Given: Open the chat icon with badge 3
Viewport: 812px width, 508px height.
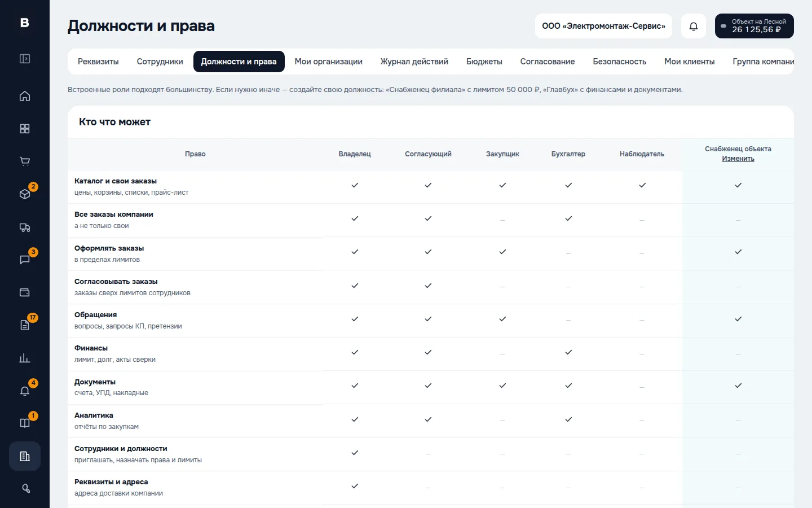Looking at the screenshot, I should (25, 260).
